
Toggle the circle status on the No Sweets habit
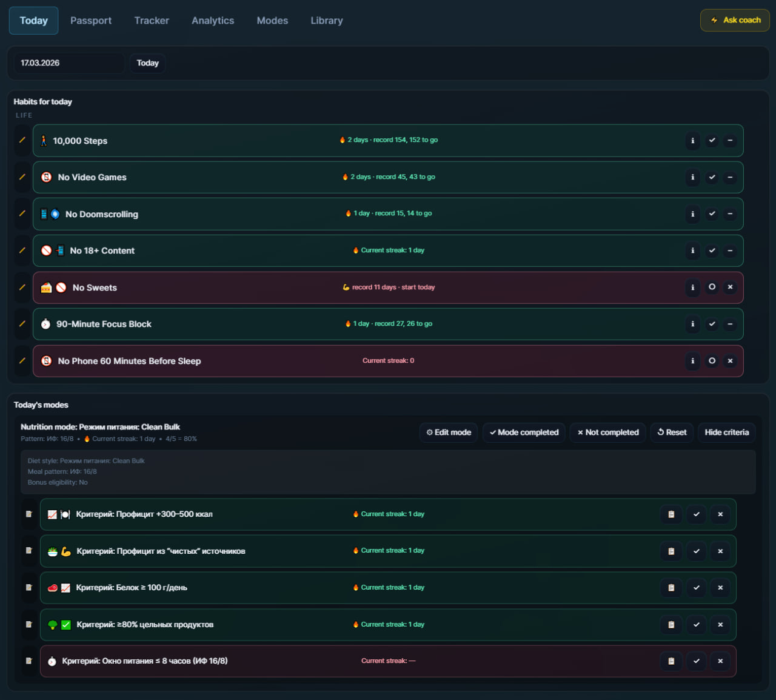pyautogui.click(x=712, y=288)
